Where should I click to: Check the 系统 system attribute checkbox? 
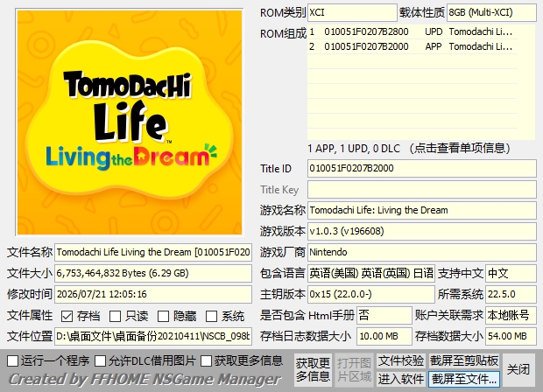(x=211, y=316)
